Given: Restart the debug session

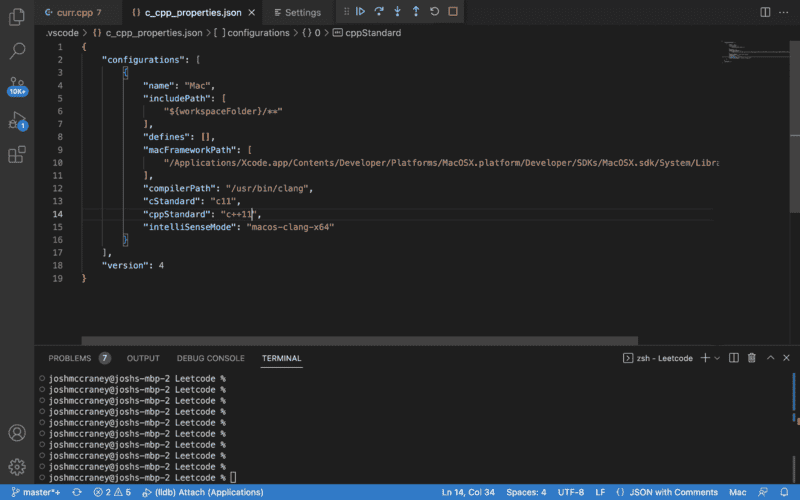Looking at the screenshot, I should tap(434, 11).
